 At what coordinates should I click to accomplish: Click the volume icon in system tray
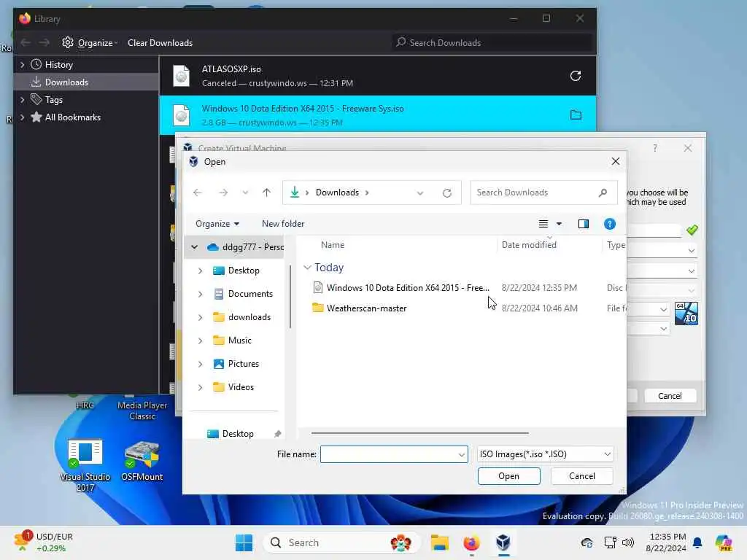tap(628, 542)
